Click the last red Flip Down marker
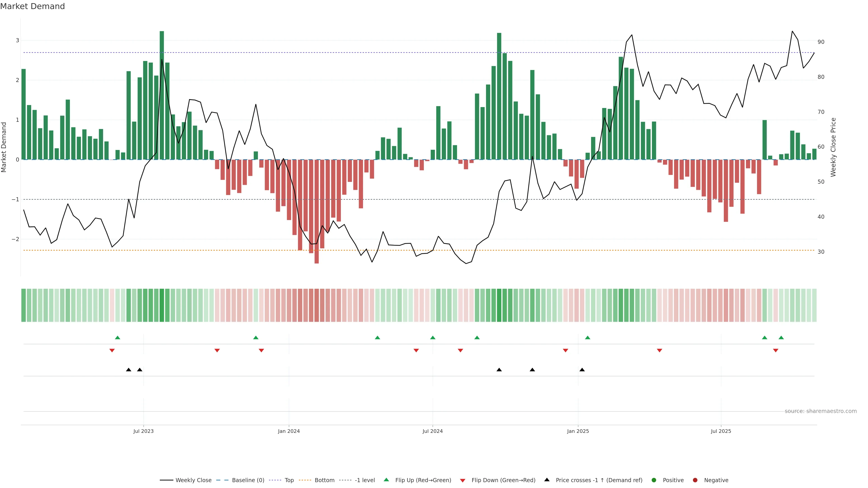 [776, 351]
